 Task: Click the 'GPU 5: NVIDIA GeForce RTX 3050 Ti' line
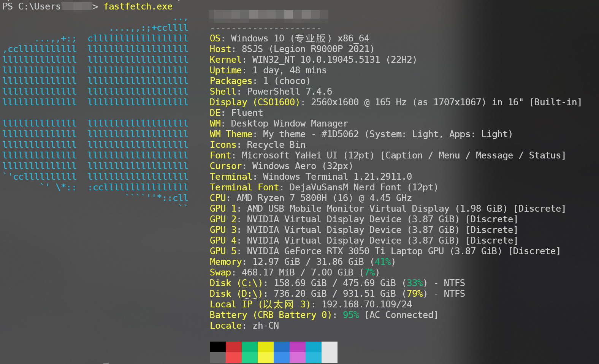click(385, 251)
